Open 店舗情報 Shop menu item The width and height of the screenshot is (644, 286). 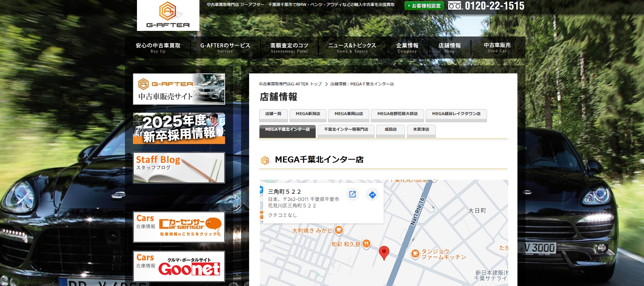pos(449,48)
